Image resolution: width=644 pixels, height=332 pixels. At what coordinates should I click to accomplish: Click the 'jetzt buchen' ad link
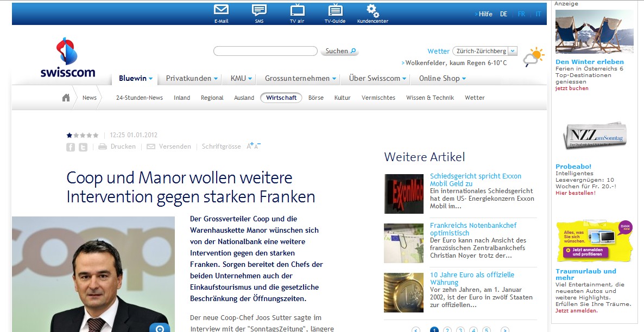(x=572, y=88)
